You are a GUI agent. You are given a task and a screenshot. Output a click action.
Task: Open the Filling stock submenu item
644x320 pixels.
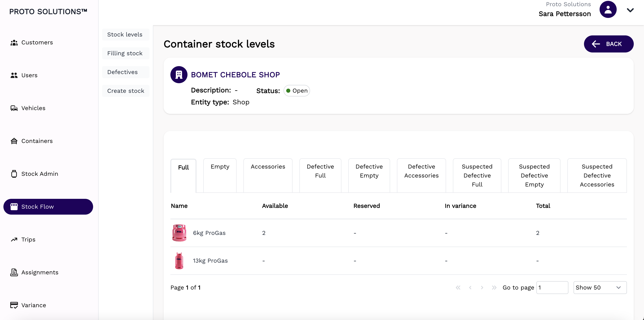point(126,53)
